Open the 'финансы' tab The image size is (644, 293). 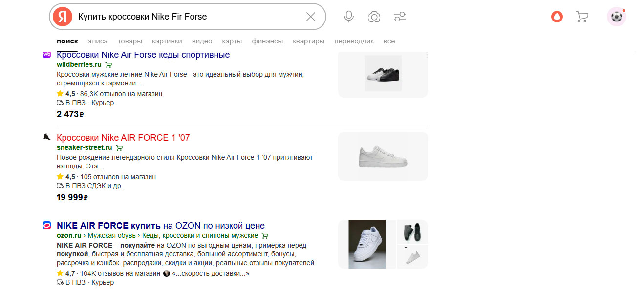(x=267, y=41)
